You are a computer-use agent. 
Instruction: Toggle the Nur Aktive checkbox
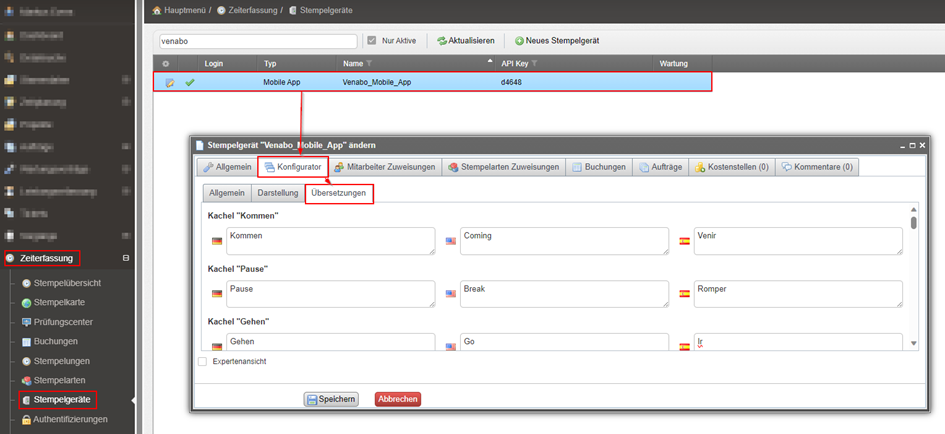coord(373,41)
